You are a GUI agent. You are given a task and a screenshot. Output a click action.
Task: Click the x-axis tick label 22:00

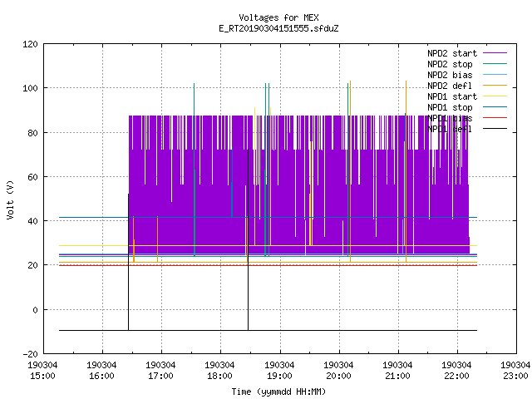tap(456, 376)
